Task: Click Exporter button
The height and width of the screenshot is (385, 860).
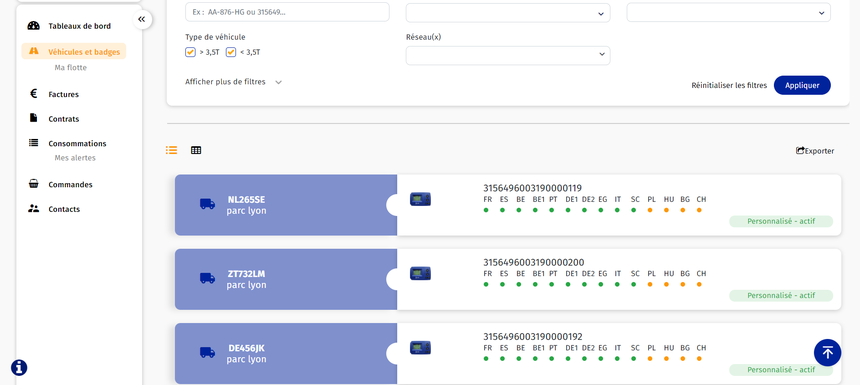Action: point(815,151)
